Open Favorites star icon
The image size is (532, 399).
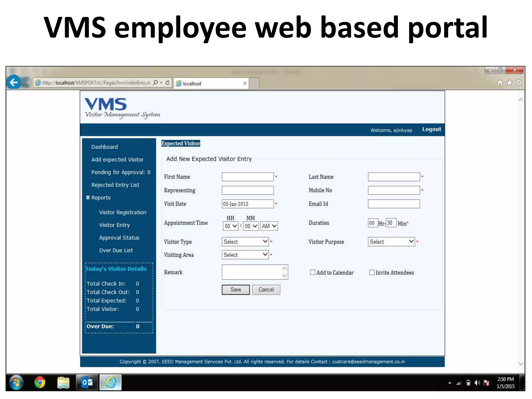(509, 83)
